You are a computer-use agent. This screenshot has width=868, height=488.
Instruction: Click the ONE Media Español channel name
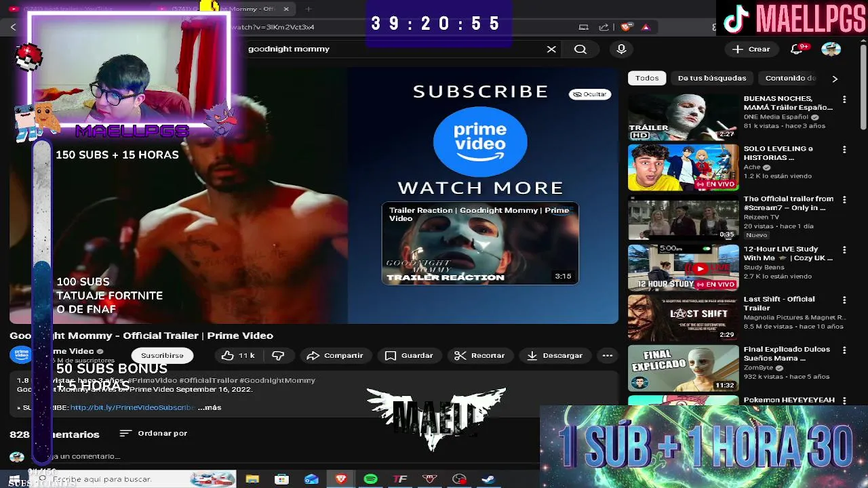(x=776, y=117)
